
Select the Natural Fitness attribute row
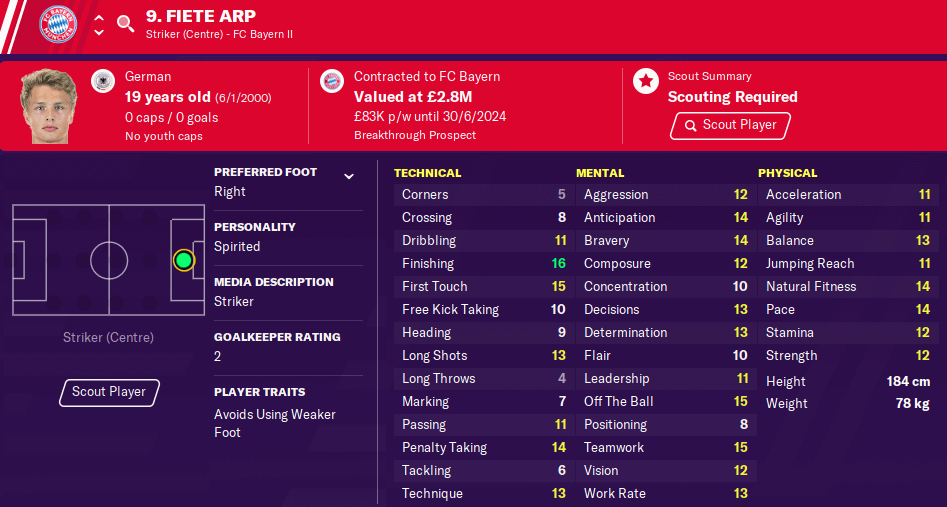848,286
